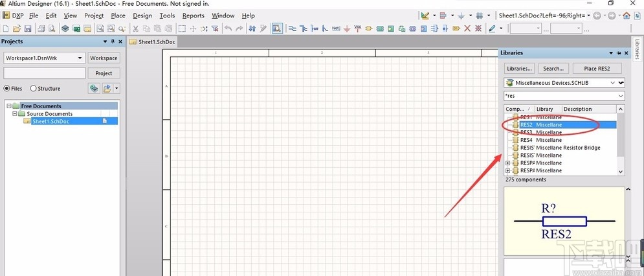Open the *res filter history dropdown

[621, 96]
